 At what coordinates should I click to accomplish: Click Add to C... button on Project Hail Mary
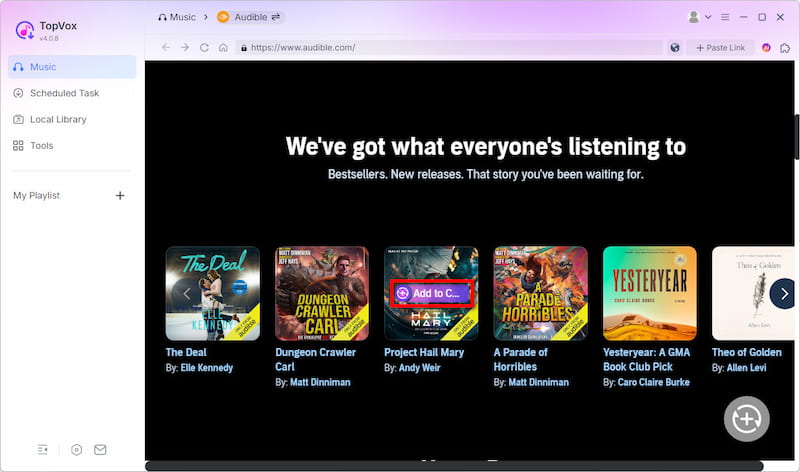432,293
